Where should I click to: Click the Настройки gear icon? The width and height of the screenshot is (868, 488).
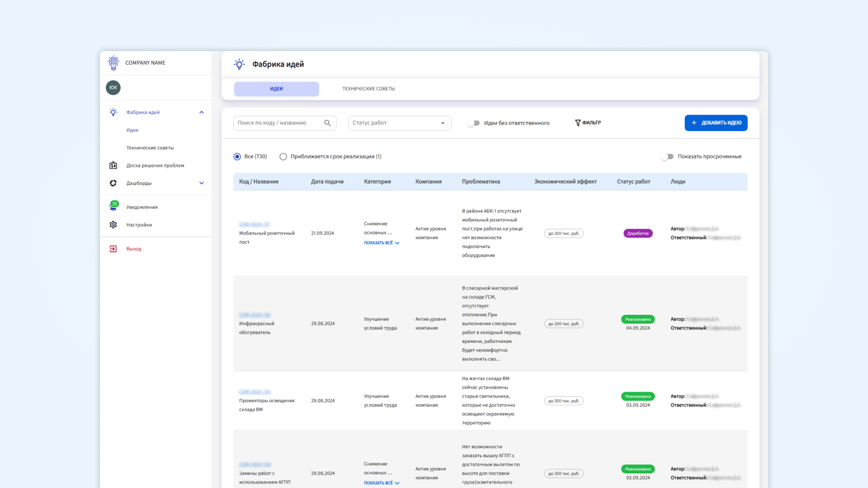click(113, 225)
